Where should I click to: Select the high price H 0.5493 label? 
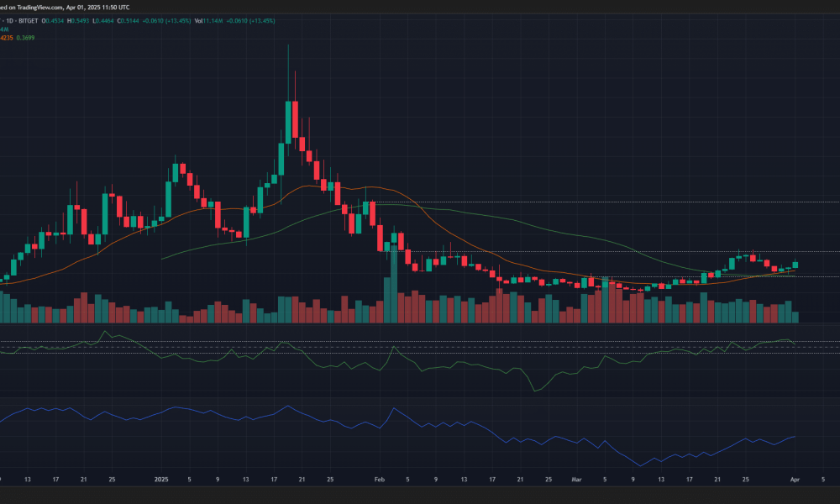coord(77,21)
